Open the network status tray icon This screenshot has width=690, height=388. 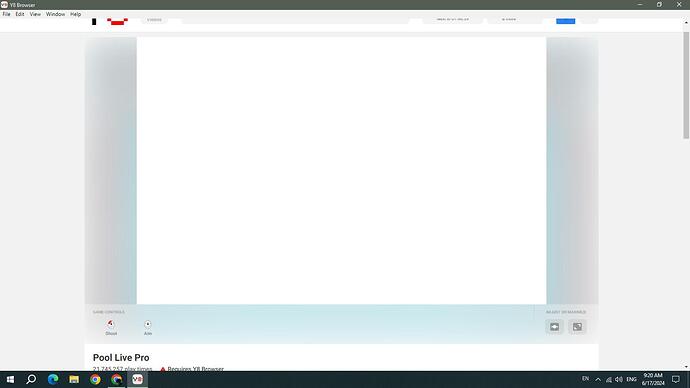[609, 379]
